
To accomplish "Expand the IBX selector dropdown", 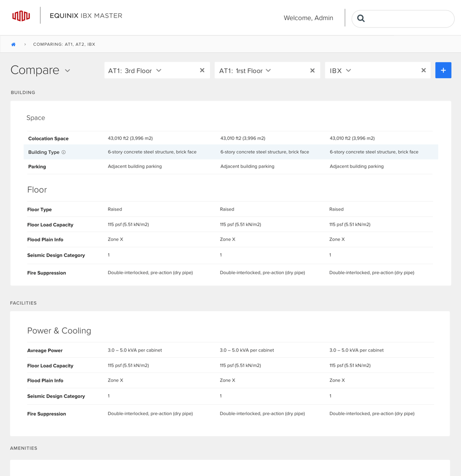I will (x=348, y=70).
